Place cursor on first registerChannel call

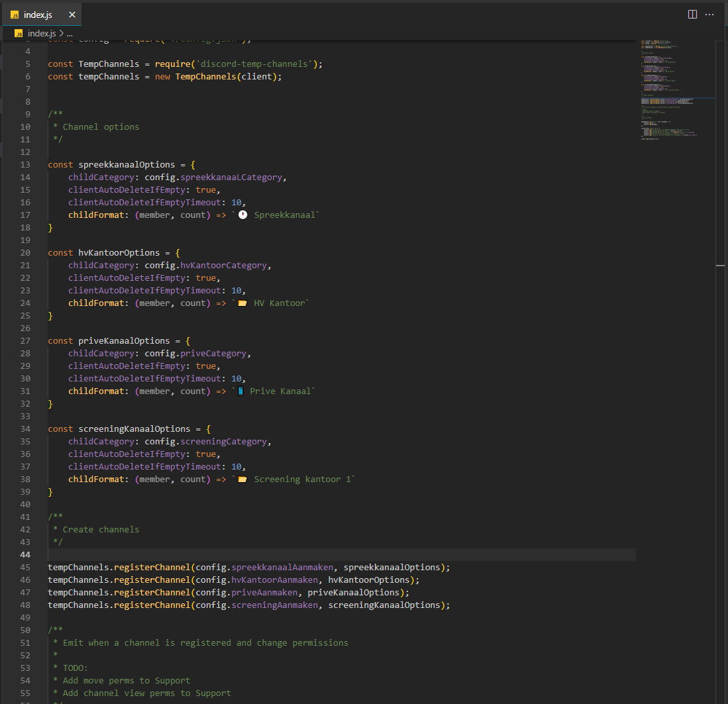[x=152, y=568]
